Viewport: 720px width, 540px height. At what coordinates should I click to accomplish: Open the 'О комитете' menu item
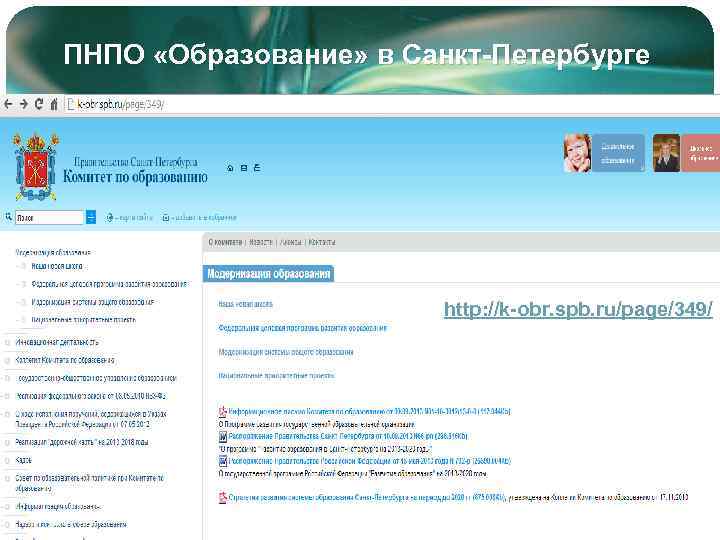tap(225, 242)
